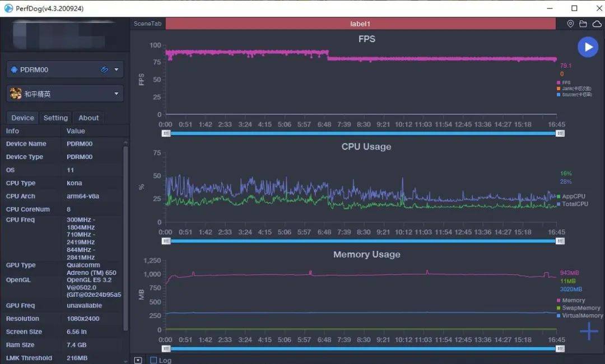Switch to the Setting tab
The height and width of the screenshot is (364, 605).
[x=55, y=118]
